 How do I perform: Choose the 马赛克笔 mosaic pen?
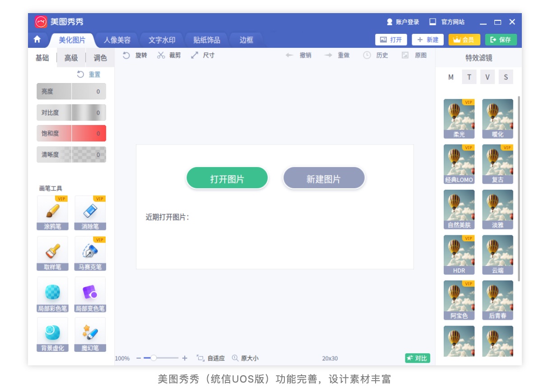pyautogui.click(x=90, y=253)
